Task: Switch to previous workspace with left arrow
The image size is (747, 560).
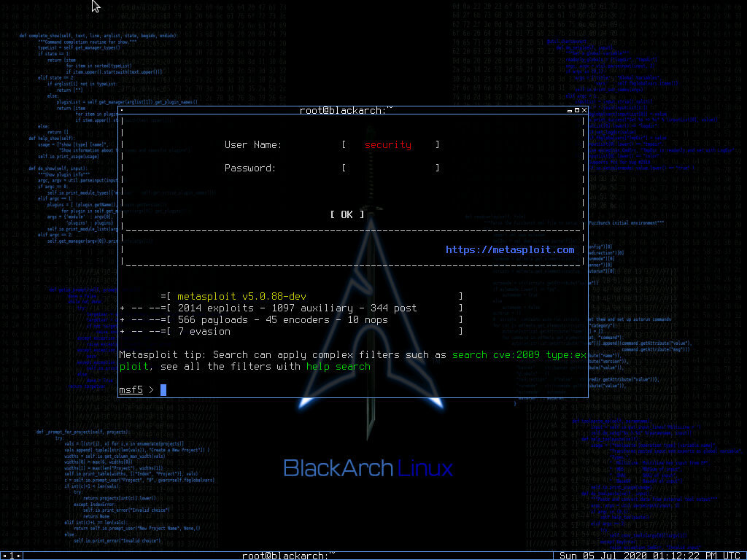Action: tap(4, 556)
